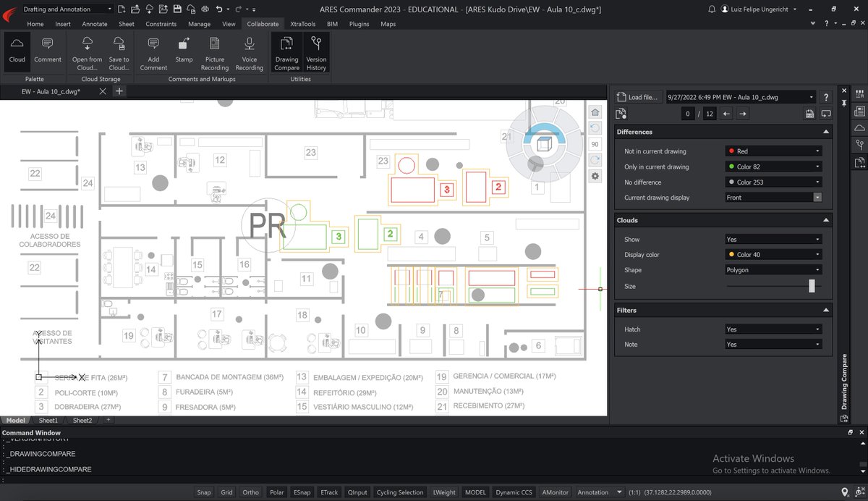Click the export differences icon in compare panel

(x=809, y=114)
